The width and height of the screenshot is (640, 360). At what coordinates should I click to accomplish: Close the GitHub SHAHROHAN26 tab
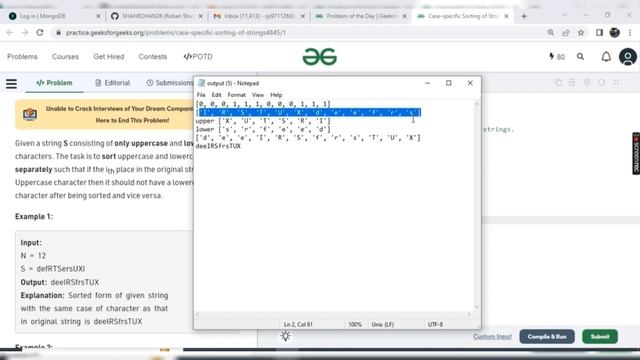[200, 16]
